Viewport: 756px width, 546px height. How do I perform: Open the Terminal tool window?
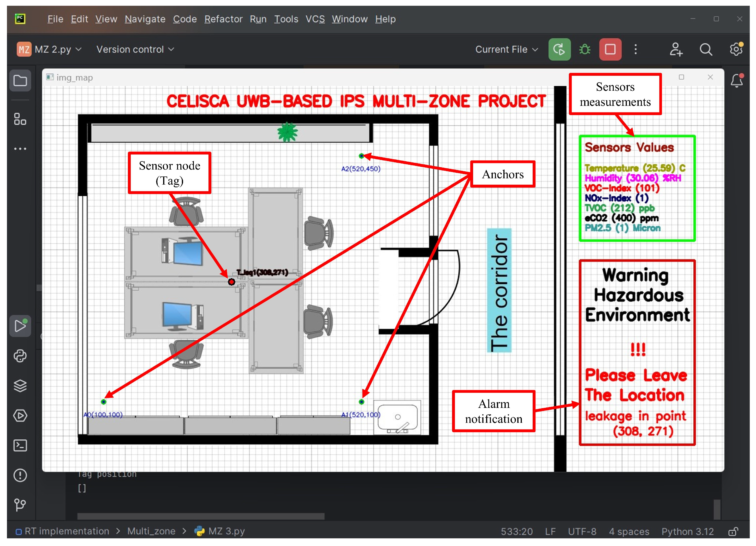coord(20,445)
